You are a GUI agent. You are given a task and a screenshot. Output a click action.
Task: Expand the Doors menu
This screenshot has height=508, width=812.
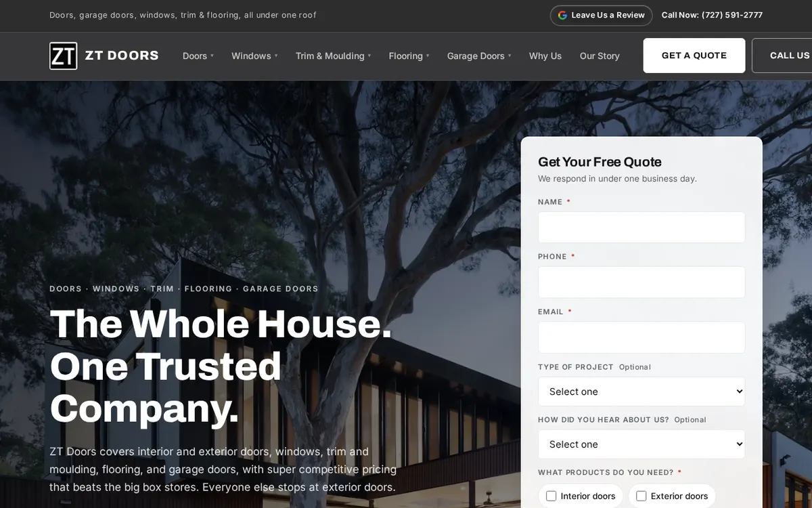tap(198, 56)
